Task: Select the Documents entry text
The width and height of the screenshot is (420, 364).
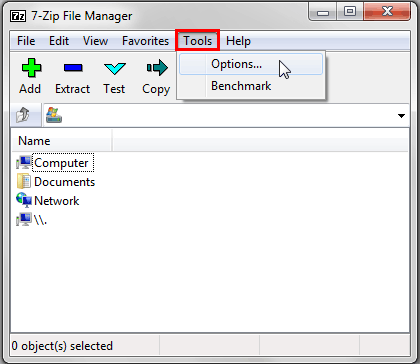Action: 65,182
